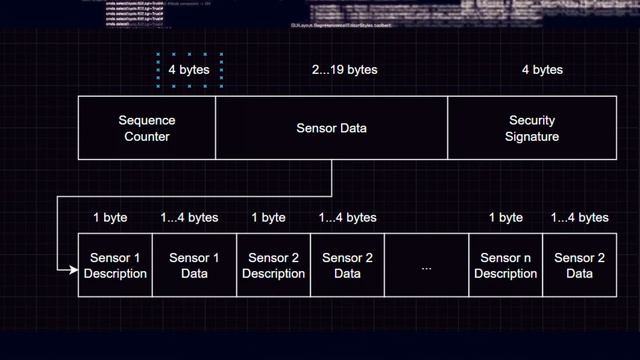The height and width of the screenshot is (360, 640).
Task: Select the "2...19 bytes" label
Action: pyautogui.click(x=344, y=70)
